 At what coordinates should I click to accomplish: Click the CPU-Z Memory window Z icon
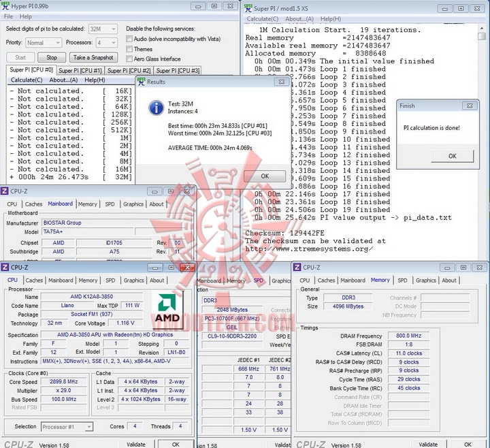coord(297,268)
